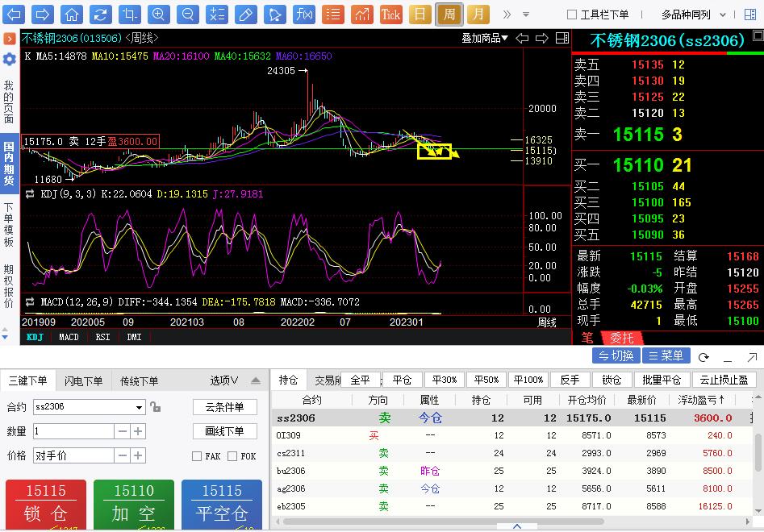Switch to the daily (日) chart
764x532 pixels.
[420, 15]
